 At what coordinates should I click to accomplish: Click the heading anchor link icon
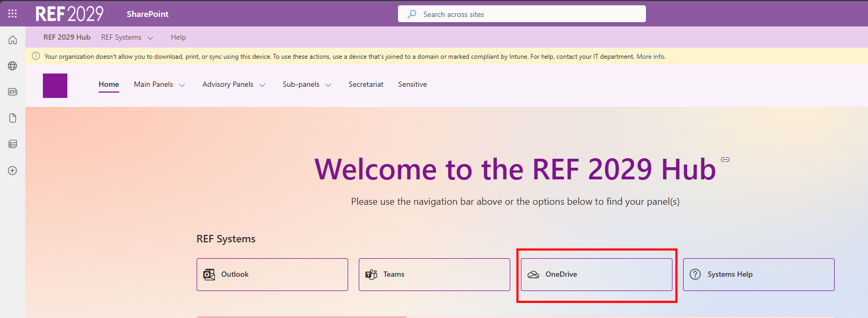click(x=725, y=159)
